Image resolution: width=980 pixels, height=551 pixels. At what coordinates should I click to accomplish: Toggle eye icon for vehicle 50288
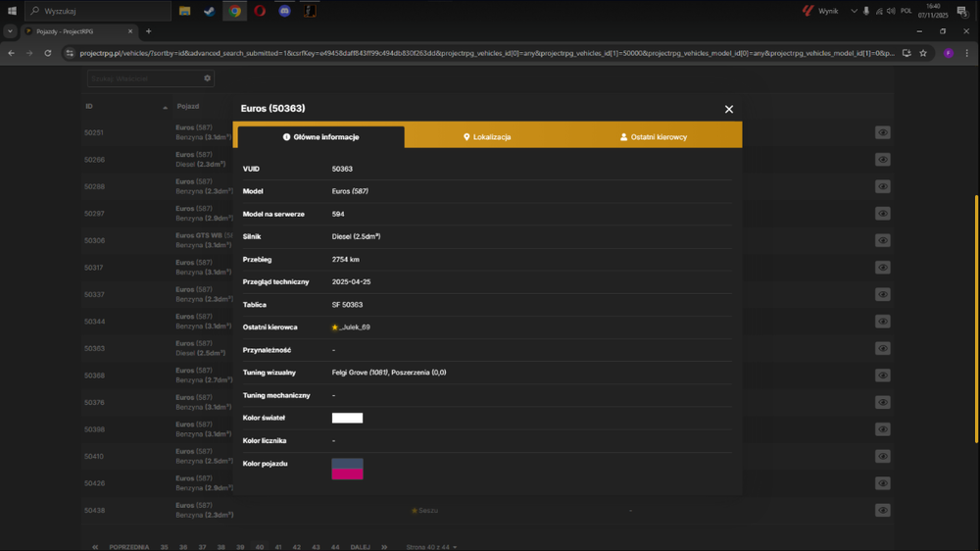883,186
